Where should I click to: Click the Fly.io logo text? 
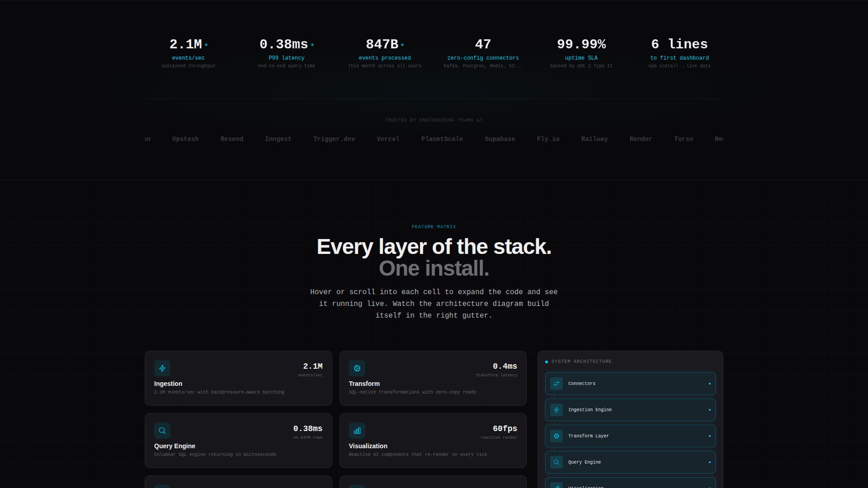(x=548, y=139)
